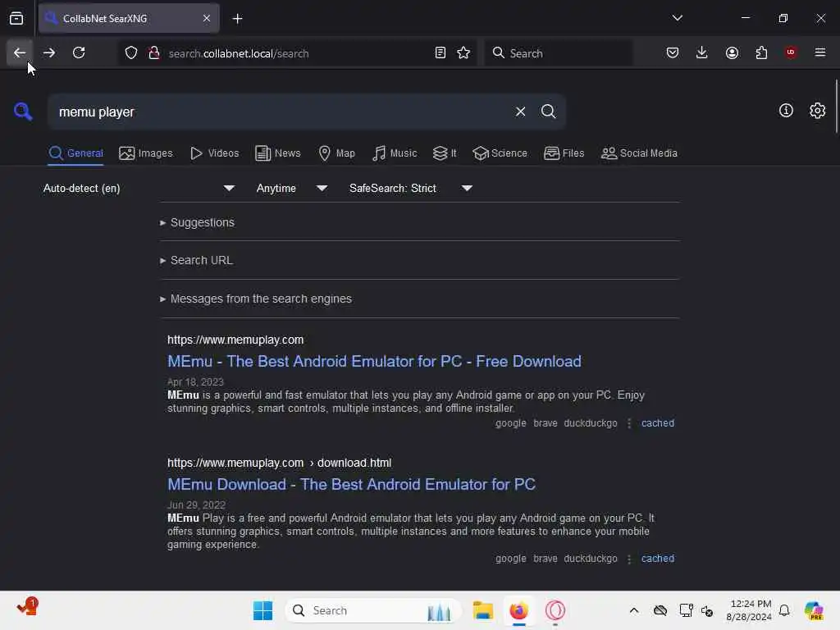
Task: Open the MEmu Download result link
Action: pos(351,484)
